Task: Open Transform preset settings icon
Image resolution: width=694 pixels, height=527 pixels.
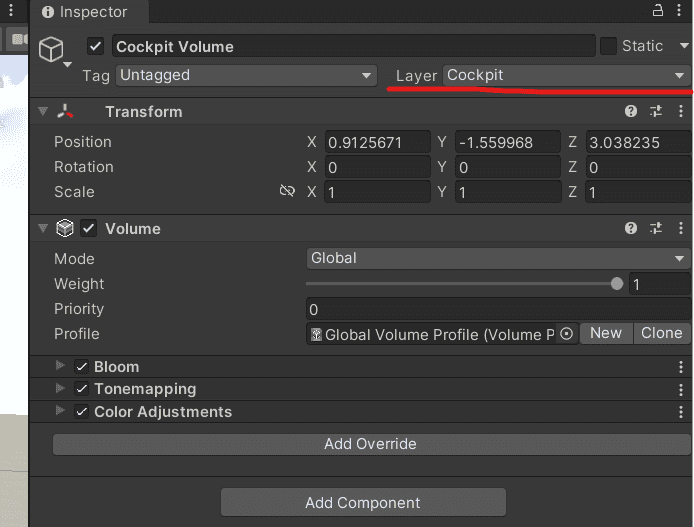Action: [x=656, y=111]
